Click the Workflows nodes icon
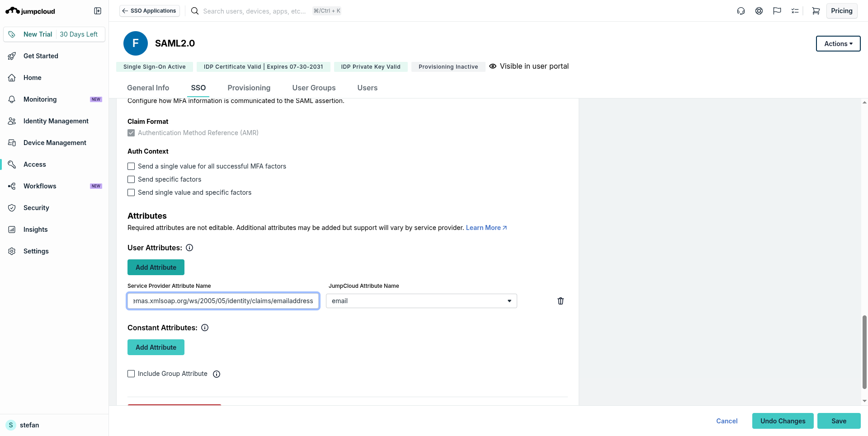The height and width of the screenshot is (436, 868). click(12, 186)
